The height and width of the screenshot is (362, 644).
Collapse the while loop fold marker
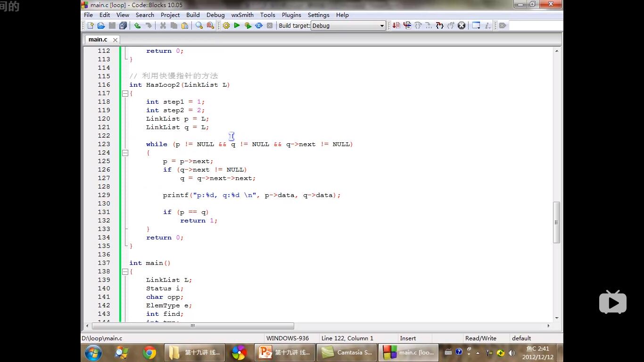(x=125, y=153)
